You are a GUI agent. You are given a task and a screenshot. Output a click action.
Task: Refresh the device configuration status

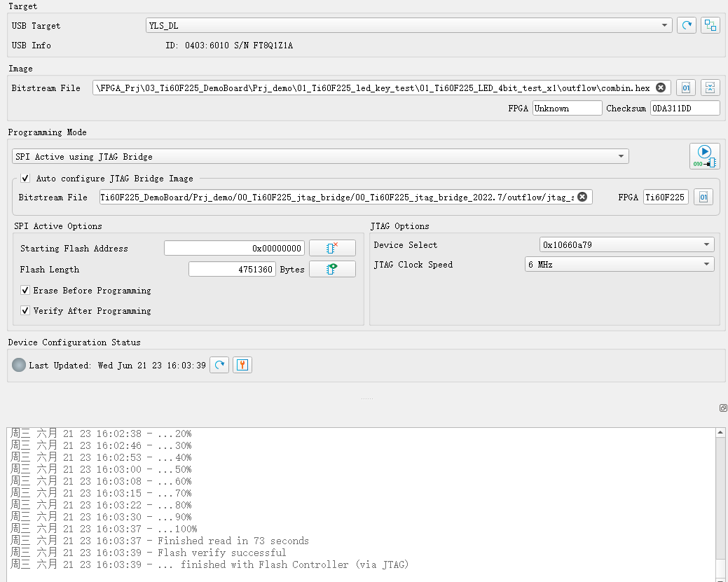coord(219,366)
